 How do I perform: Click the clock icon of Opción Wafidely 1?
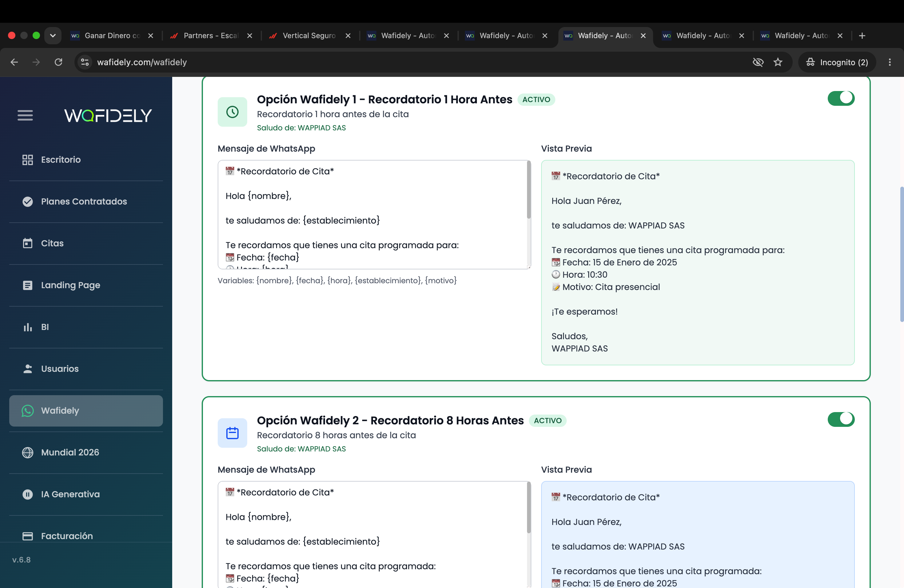point(232,112)
